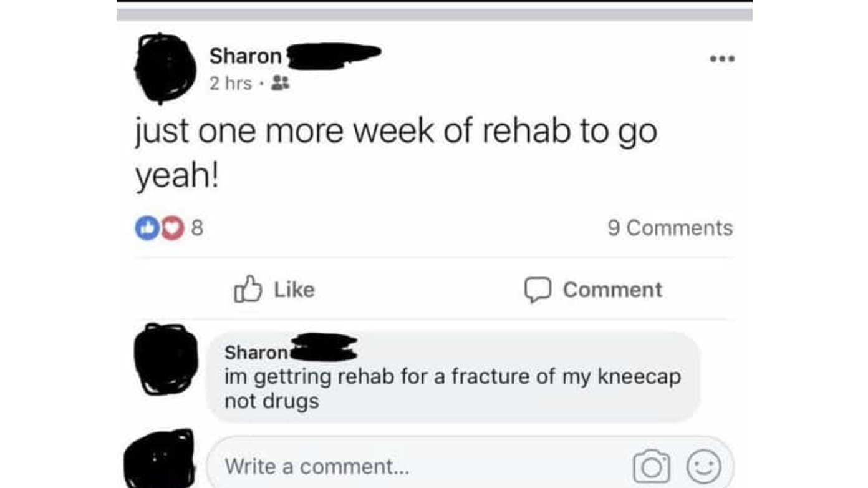Open the post author's profile picture

pyautogui.click(x=165, y=68)
